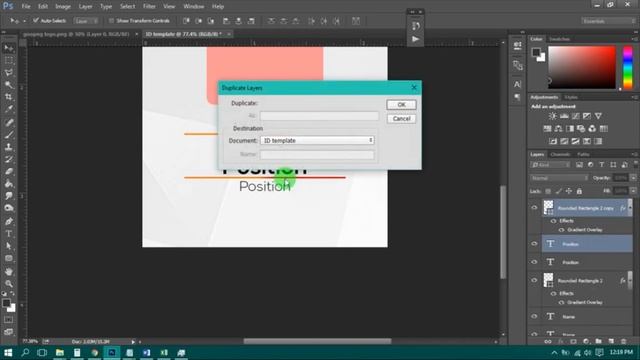Select the Brush tool
640x360 pixels.
tap(9, 135)
